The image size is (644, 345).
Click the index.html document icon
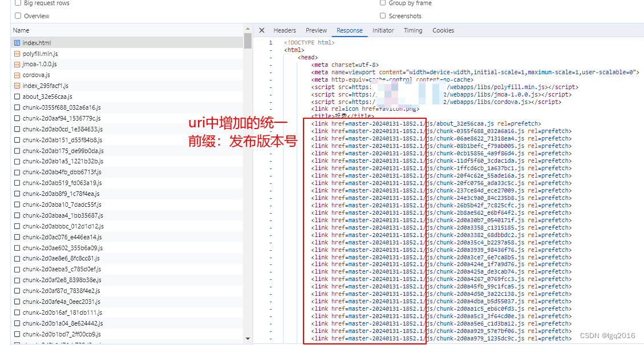pos(17,43)
